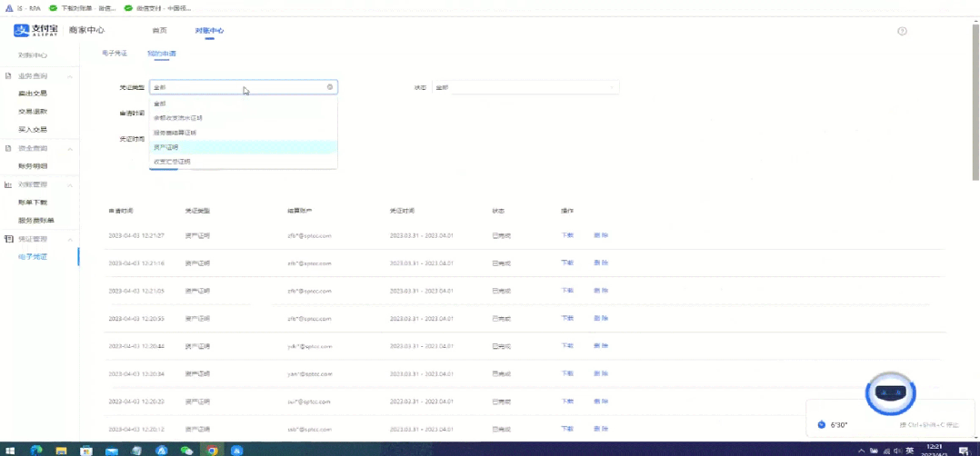
Task: Open 账单下载 in the sidebar
Action: coord(33,203)
